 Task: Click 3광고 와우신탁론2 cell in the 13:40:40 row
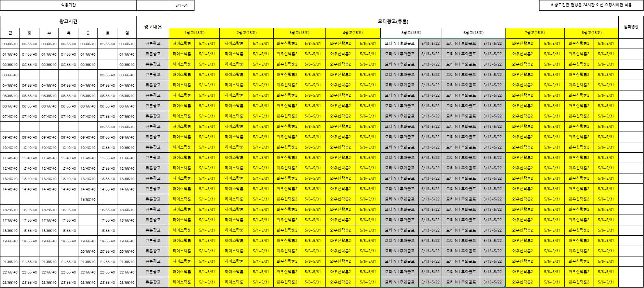click(287, 178)
